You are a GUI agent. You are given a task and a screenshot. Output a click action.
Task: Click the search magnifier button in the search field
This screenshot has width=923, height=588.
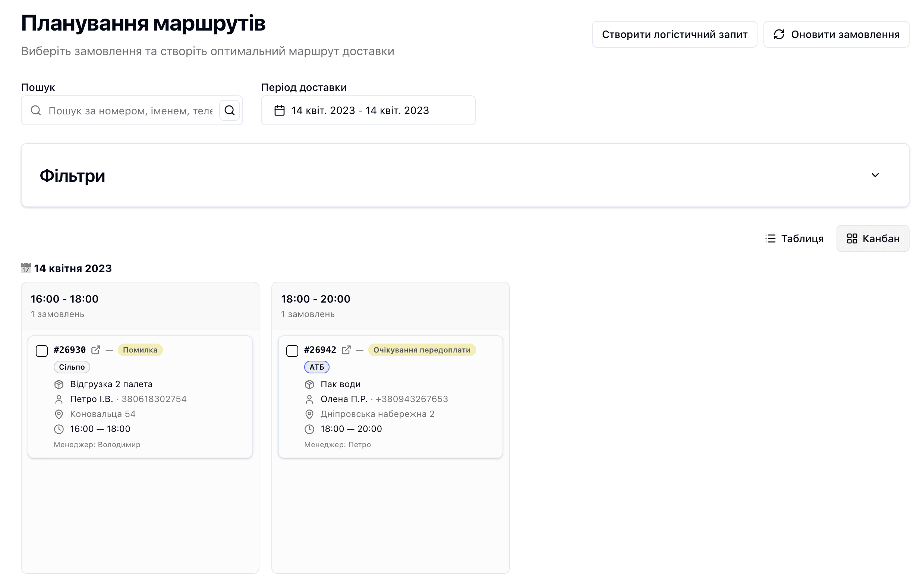pos(229,110)
